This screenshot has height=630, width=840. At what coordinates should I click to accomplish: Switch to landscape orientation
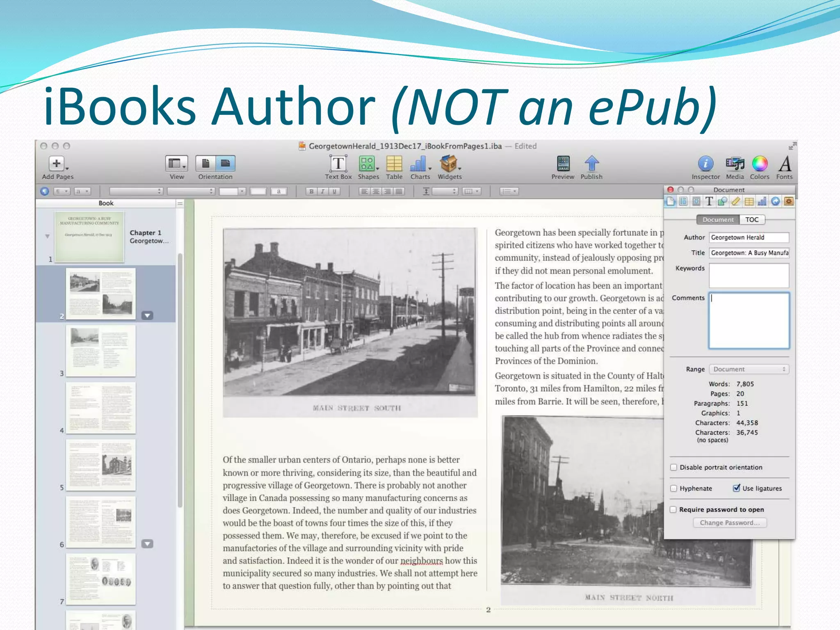(x=225, y=163)
